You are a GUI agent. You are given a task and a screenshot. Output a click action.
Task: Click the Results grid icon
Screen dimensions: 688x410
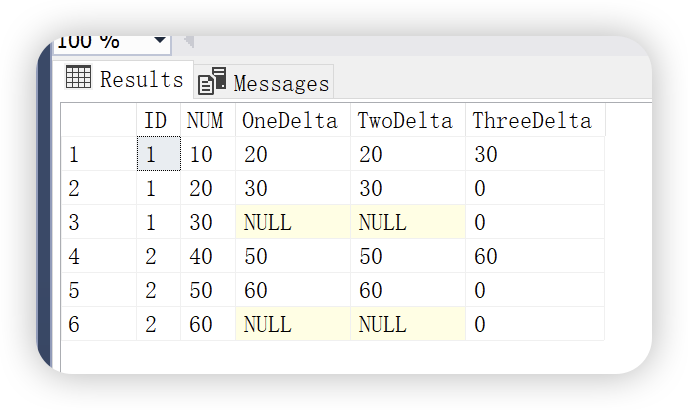(79, 77)
